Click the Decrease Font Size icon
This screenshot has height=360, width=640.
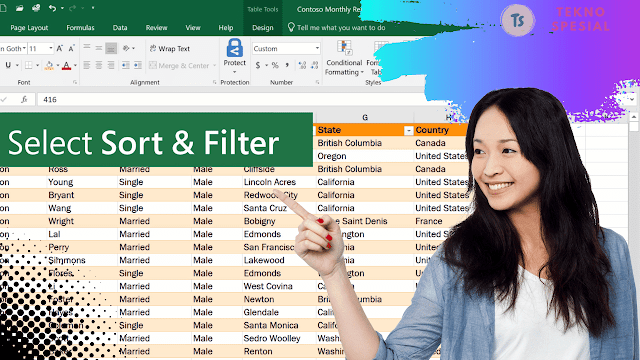tap(71, 49)
